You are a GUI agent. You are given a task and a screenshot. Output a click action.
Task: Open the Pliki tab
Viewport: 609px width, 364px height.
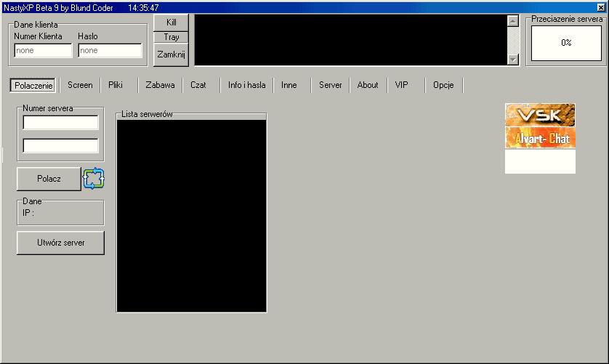coord(116,85)
